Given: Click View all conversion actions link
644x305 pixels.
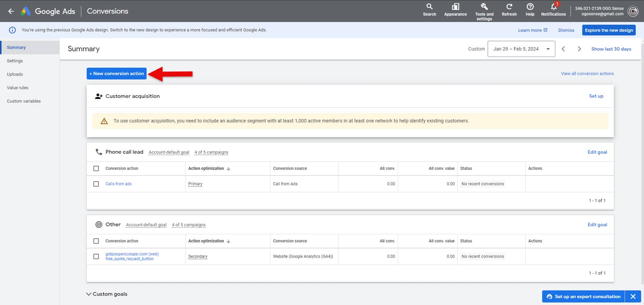Looking at the screenshot, I should [587, 74].
